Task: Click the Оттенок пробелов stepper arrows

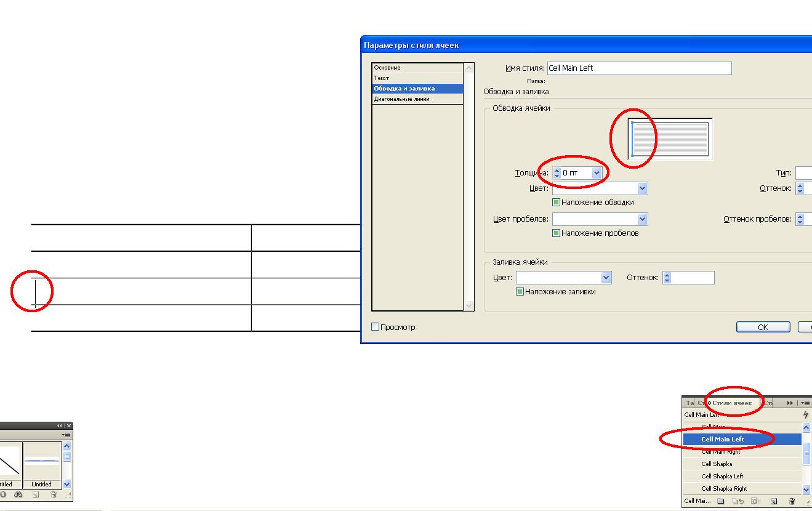Action: coord(800,219)
